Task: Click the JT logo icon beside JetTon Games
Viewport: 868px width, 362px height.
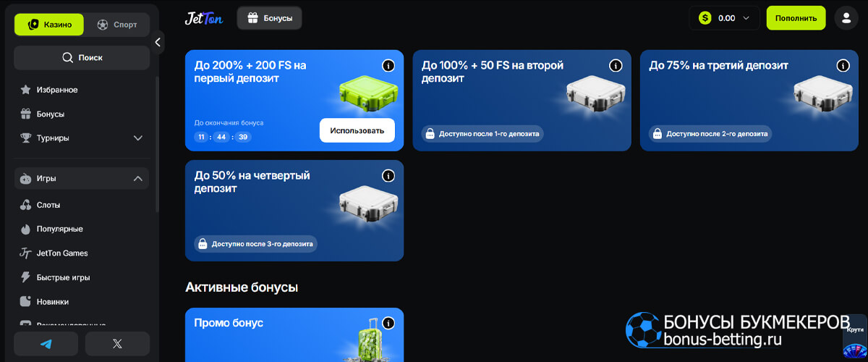Action: click(x=25, y=253)
